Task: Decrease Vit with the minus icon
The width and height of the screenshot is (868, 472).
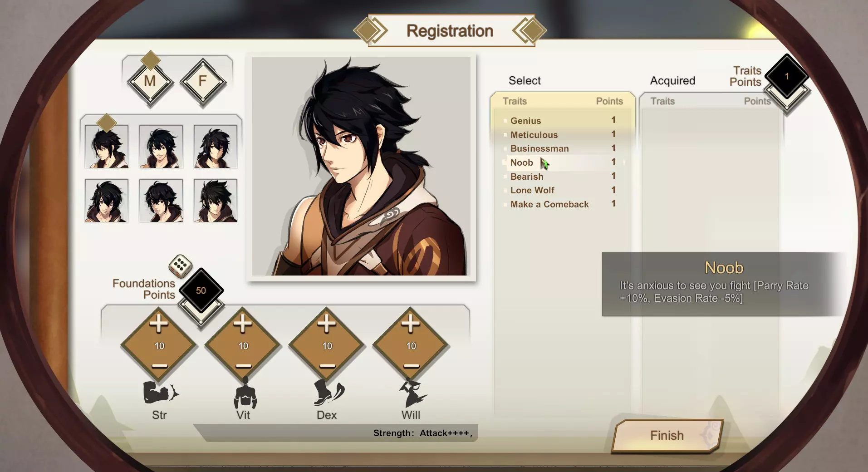Action: [x=243, y=366]
